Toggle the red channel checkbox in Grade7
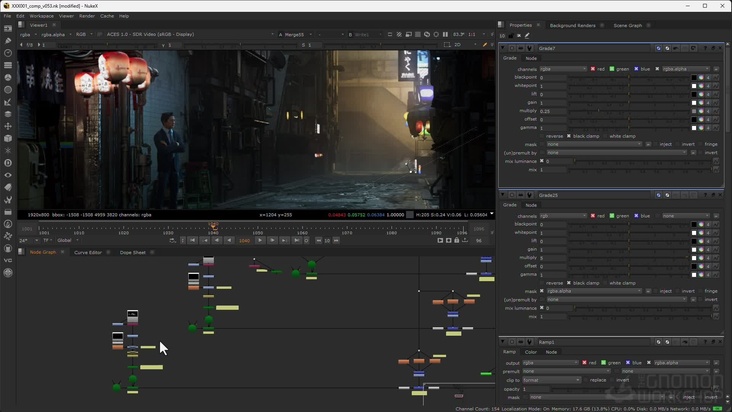The width and height of the screenshot is (732, 412). tap(593, 69)
